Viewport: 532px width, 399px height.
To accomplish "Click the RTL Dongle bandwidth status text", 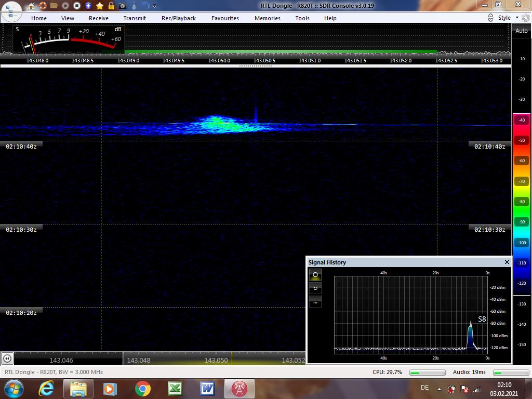I will [54, 372].
